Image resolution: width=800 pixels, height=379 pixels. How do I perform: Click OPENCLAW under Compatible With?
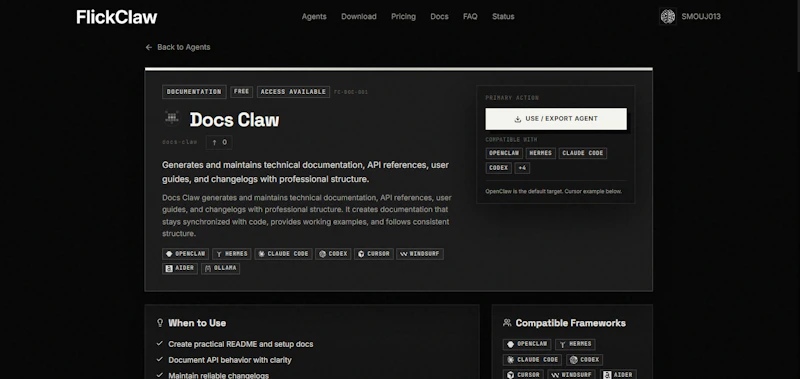click(x=504, y=153)
